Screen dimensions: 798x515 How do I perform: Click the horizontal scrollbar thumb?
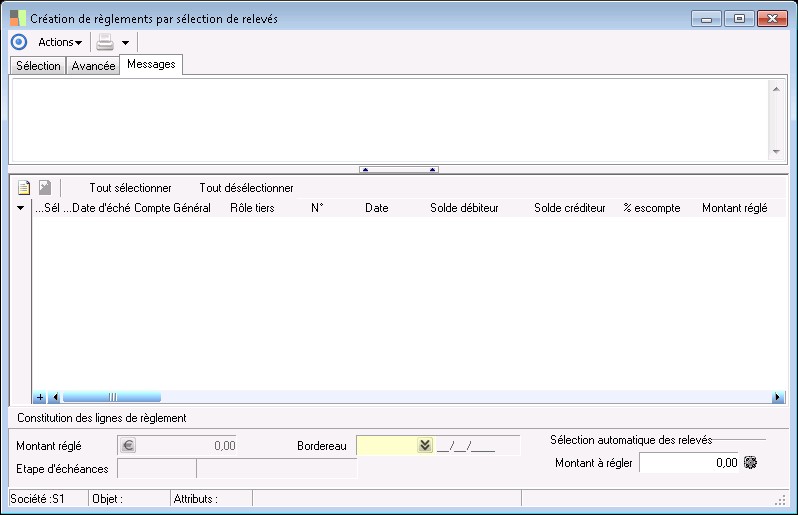click(112, 397)
